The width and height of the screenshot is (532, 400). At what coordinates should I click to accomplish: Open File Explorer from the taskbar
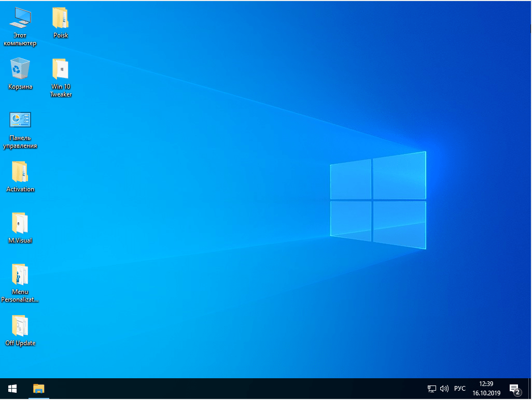point(39,388)
